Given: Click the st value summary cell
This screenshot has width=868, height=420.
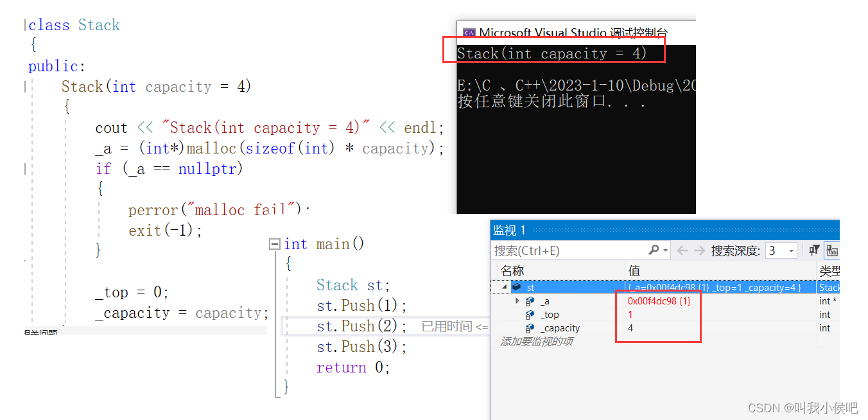Looking at the screenshot, I should [x=720, y=288].
